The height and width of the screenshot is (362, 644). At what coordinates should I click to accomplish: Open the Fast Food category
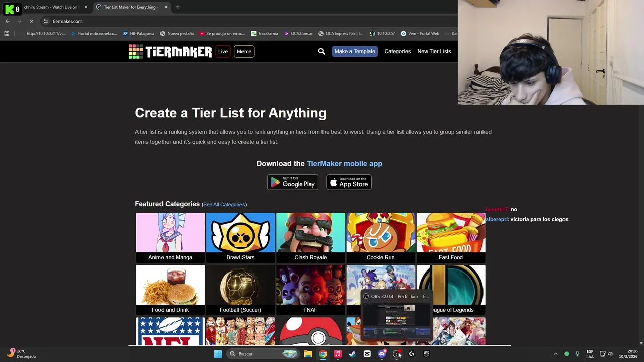[451, 237]
